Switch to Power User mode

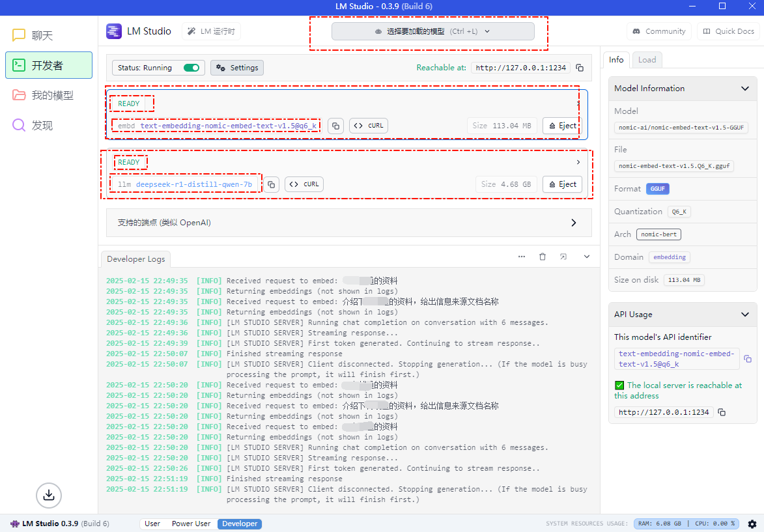[x=191, y=524]
